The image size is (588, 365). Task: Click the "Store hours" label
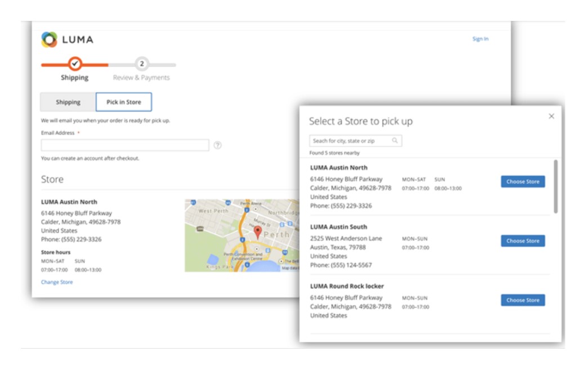tap(56, 252)
